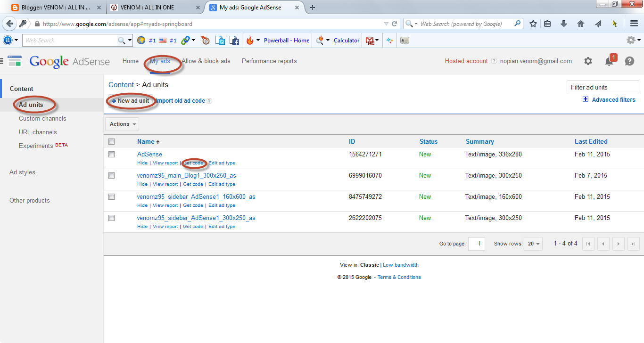
Task: Open the Show rows 20 dropdown
Action: 534,244
